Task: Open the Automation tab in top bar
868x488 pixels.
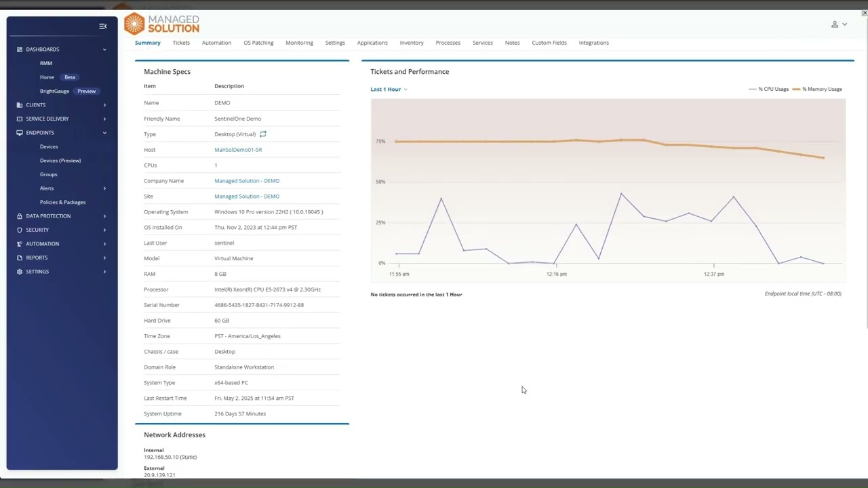Action: click(x=216, y=43)
